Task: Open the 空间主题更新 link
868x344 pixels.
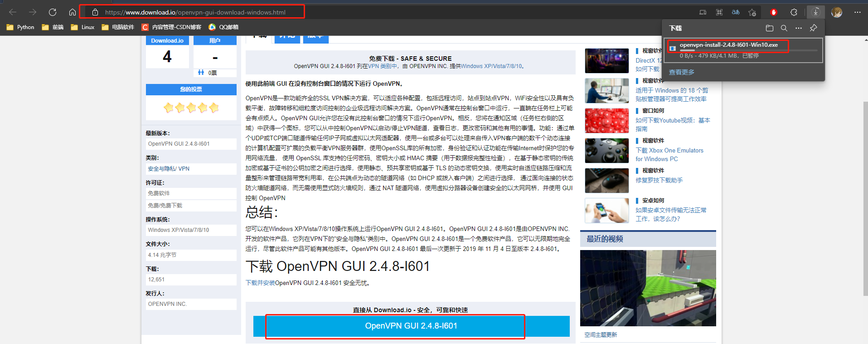Action: tap(601, 335)
